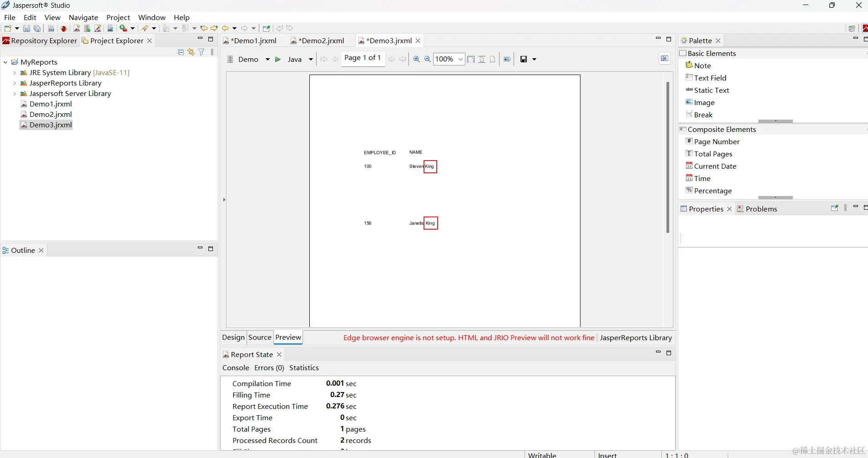Click the yellow back navigation arrow

tap(225, 28)
